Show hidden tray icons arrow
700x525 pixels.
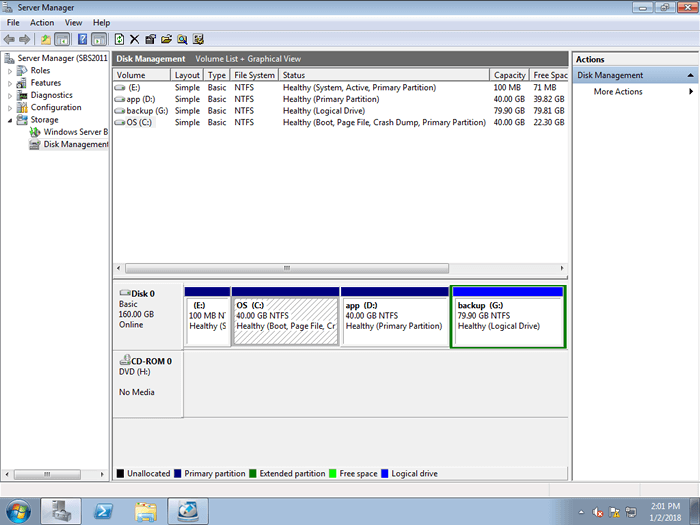coord(581,512)
